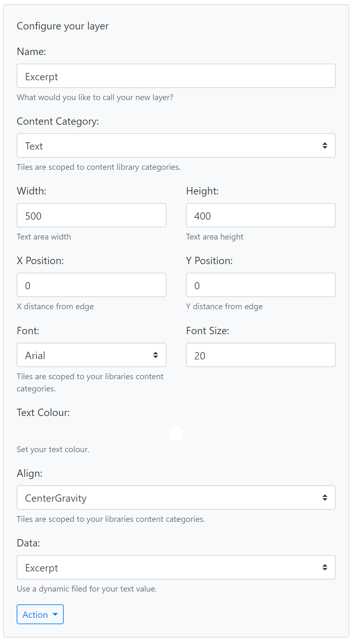Focus the X Position input box

92,285
